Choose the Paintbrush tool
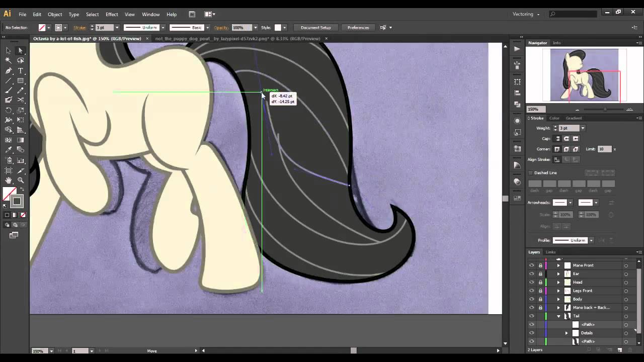 tap(8, 90)
